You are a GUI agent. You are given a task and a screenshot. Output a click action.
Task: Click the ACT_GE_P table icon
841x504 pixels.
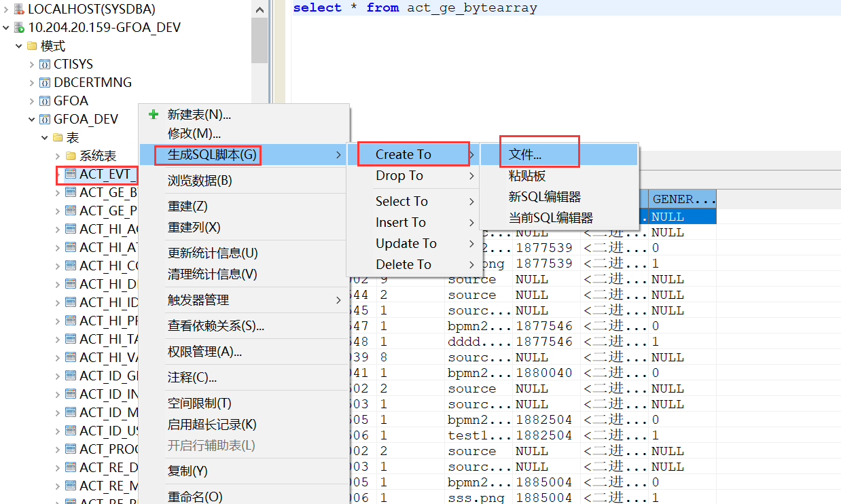pos(71,211)
